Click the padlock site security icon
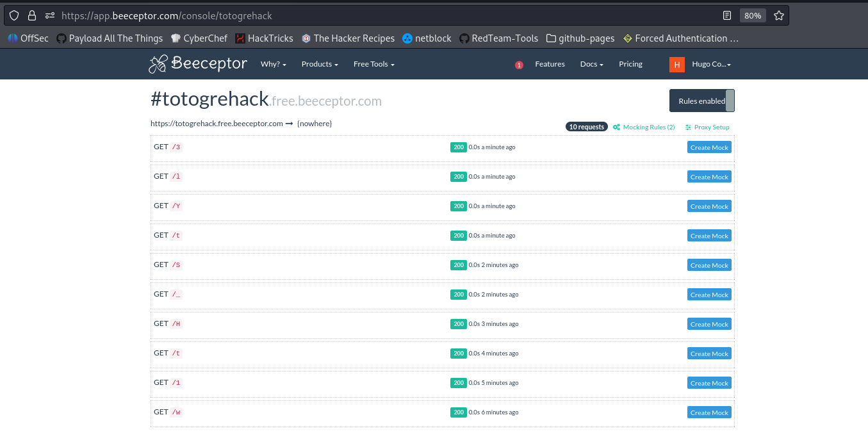 click(32, 15)
